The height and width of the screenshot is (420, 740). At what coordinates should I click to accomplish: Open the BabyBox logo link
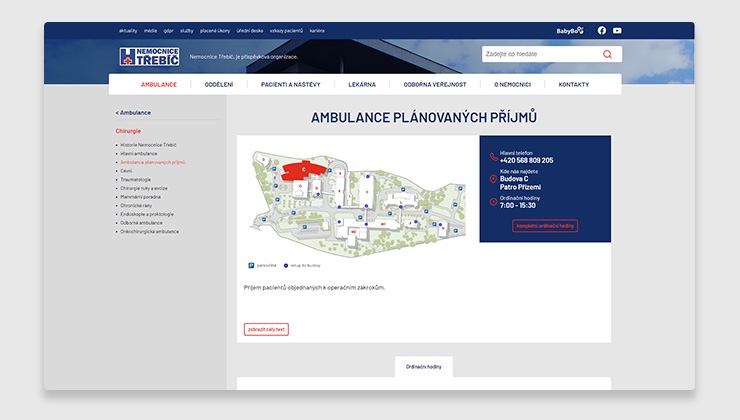(570, 31)
